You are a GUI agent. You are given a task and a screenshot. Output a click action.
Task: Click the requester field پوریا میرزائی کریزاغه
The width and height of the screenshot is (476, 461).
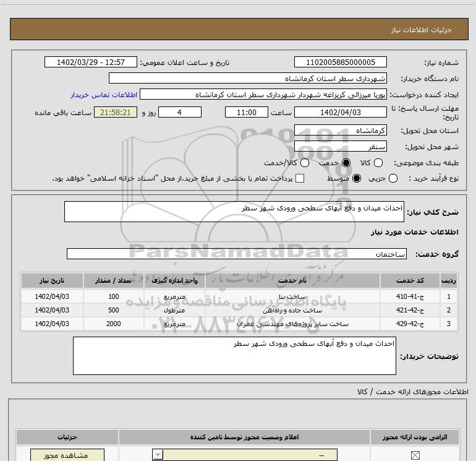[263, 94]
